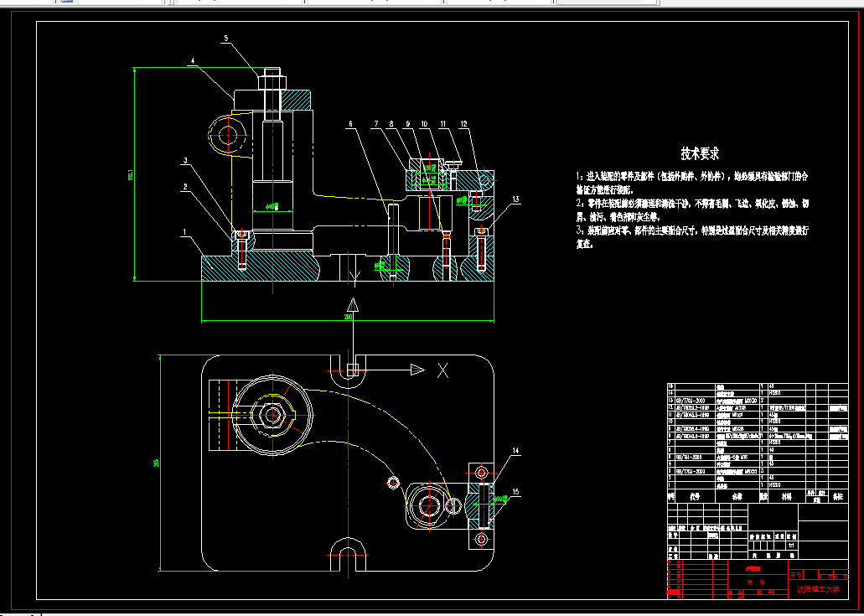This screenshot has width=864, height=616.
Task: Click part balloon number 9
Action: click(x=408, y=125)
